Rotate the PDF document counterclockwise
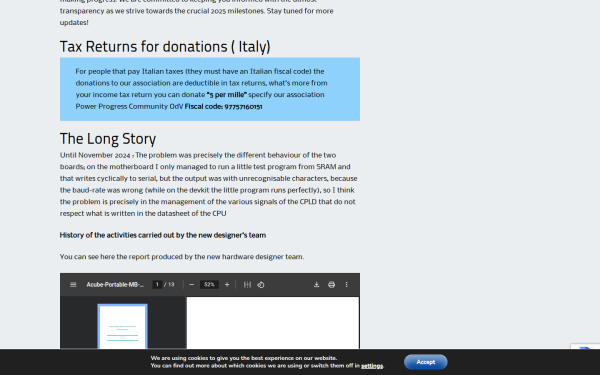The width and height of the screenshot is (600, 375). (261, 285)
